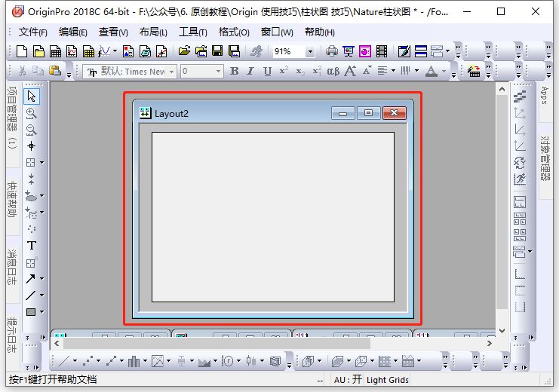The height and width of the screenshot is (392, 559).
Task: Minimize the Layout2 window
Action: (x=343, y=113)
